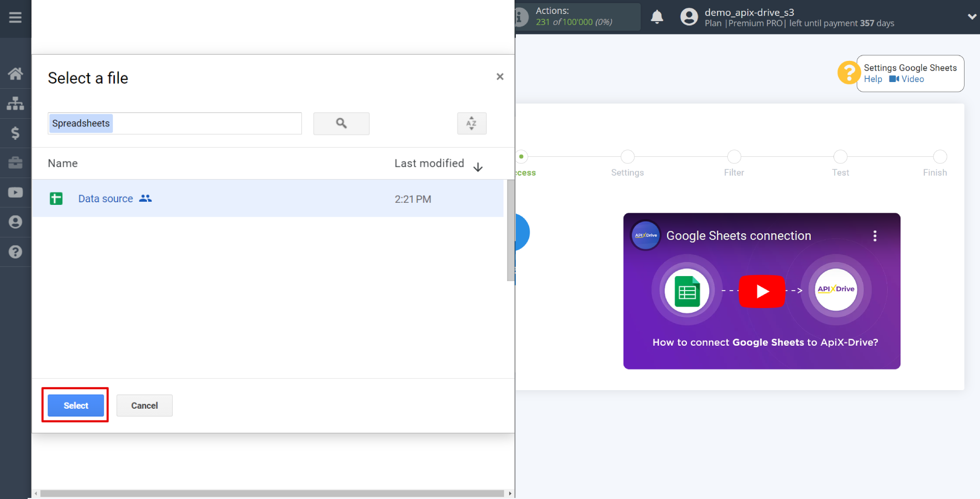
Task: Open help question mark in sidebar
Action: click(15, 252)
